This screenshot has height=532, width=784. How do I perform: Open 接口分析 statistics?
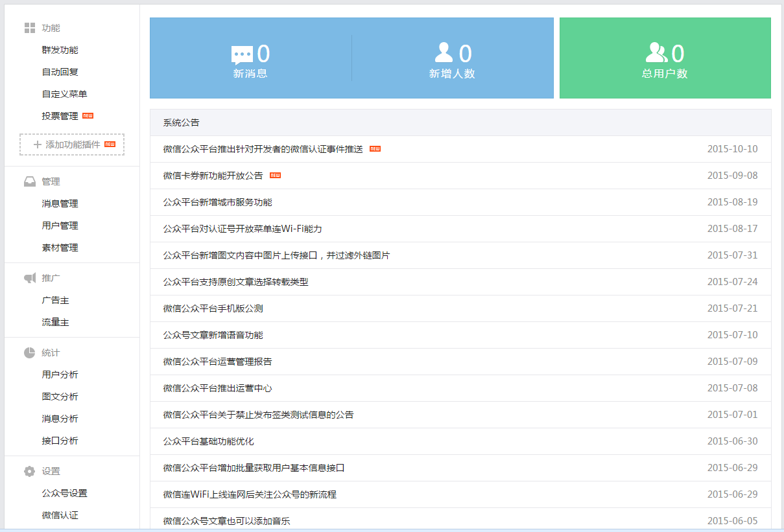60,441
